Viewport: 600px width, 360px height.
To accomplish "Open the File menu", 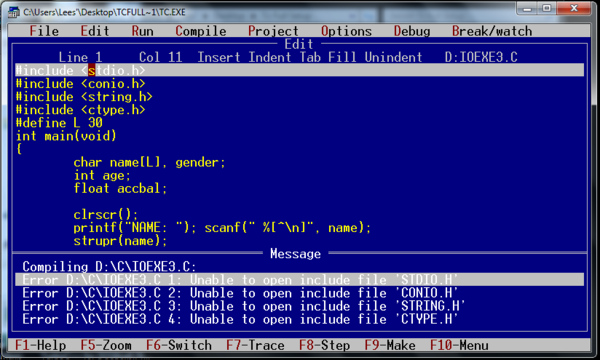I will click(44, 31).
